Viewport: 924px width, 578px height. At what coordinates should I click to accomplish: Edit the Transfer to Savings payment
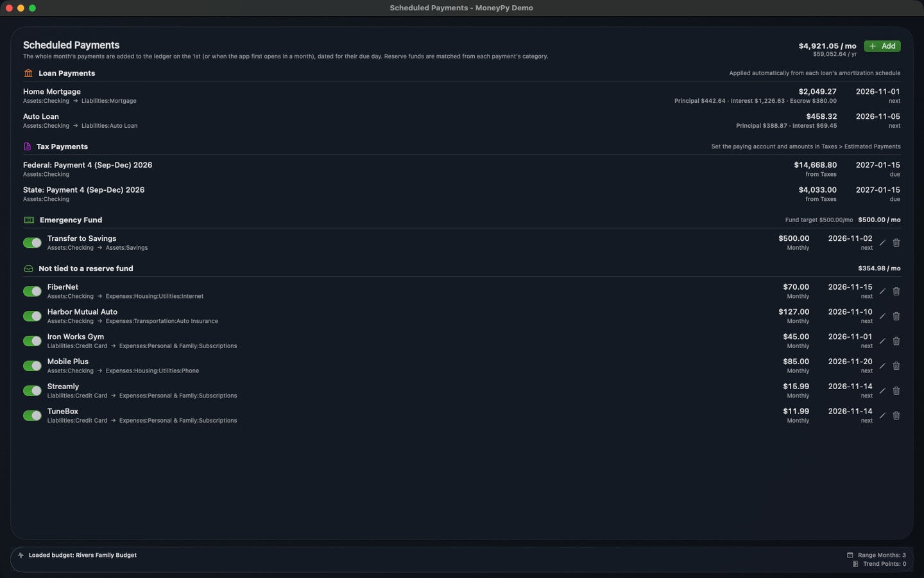882,243
